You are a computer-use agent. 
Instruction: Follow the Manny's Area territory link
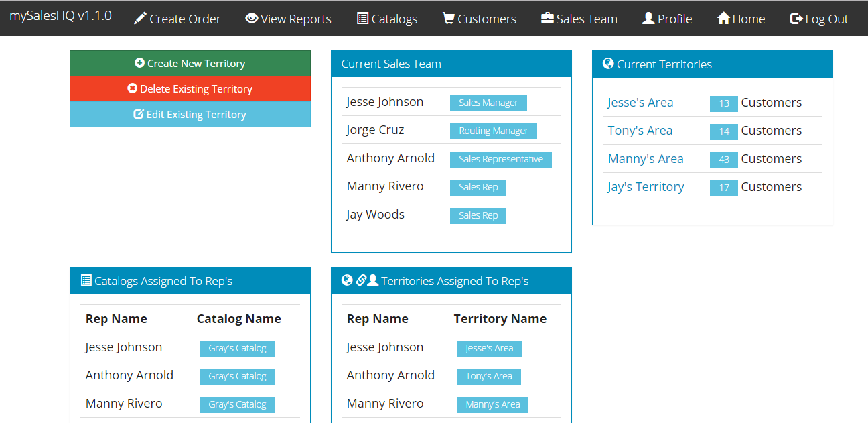click(x=646, y=159)
